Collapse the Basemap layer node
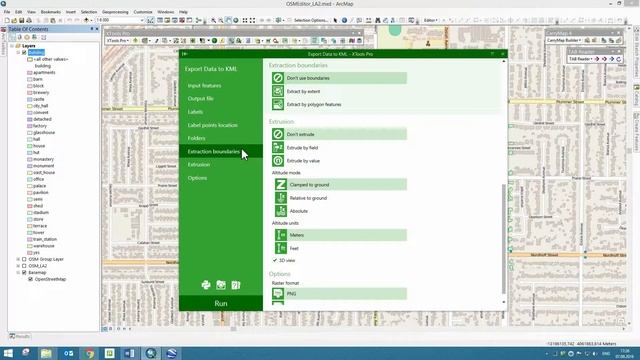The height and width of the screenshot is (360, 640). tap(18, 272)
